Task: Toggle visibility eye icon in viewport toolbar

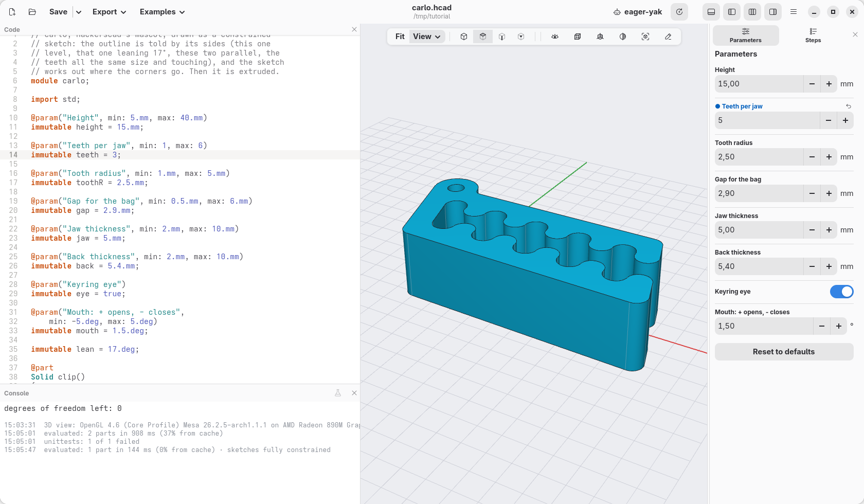Action: tap(555, 37)
